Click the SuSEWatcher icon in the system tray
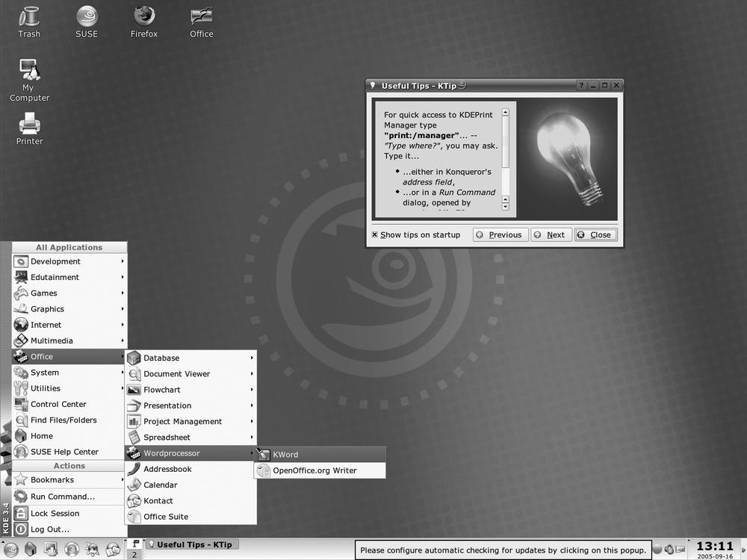The height and width of the screenshot is (560, 747). pos(670,550)
